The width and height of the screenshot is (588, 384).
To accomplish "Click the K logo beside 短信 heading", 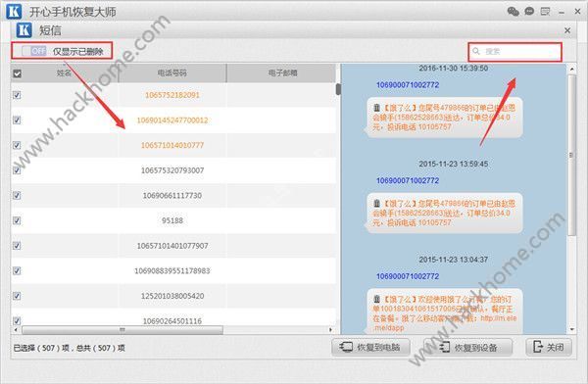I will 24,30.
